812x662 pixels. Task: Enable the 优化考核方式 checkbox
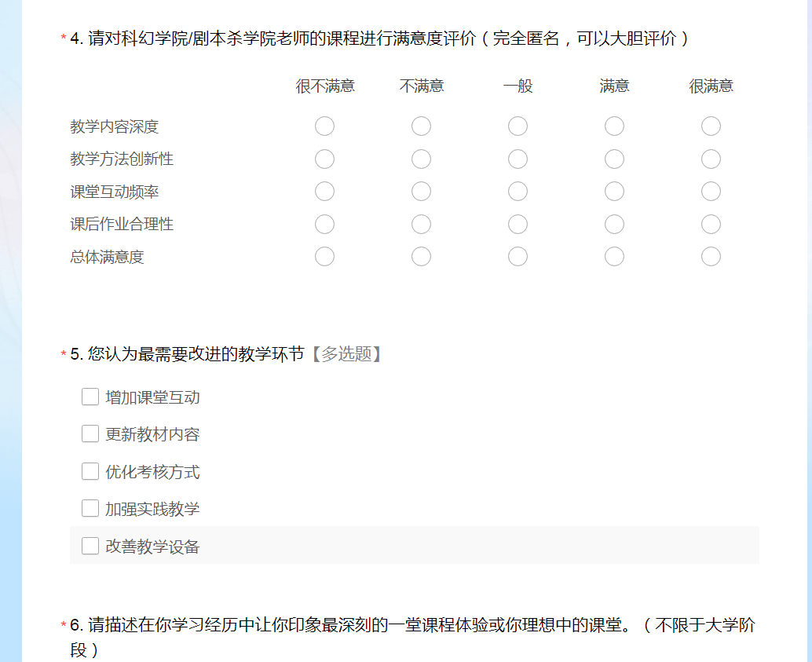coord(90,472)
